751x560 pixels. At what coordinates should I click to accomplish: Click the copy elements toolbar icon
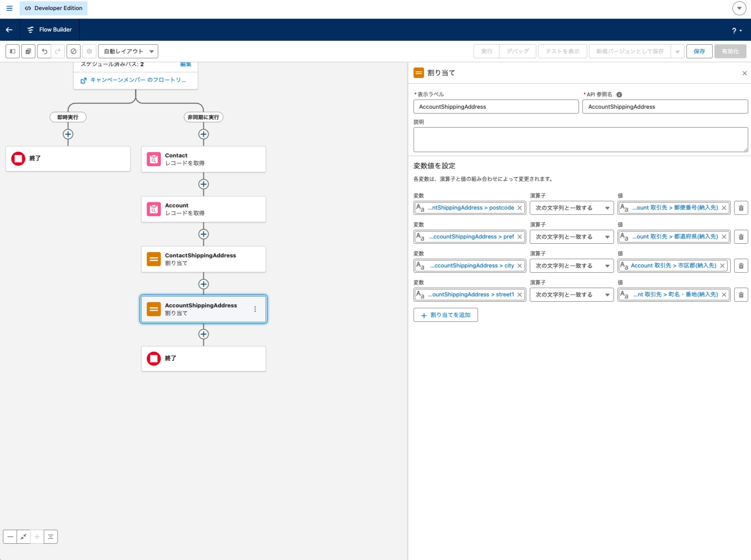[29, 51]
